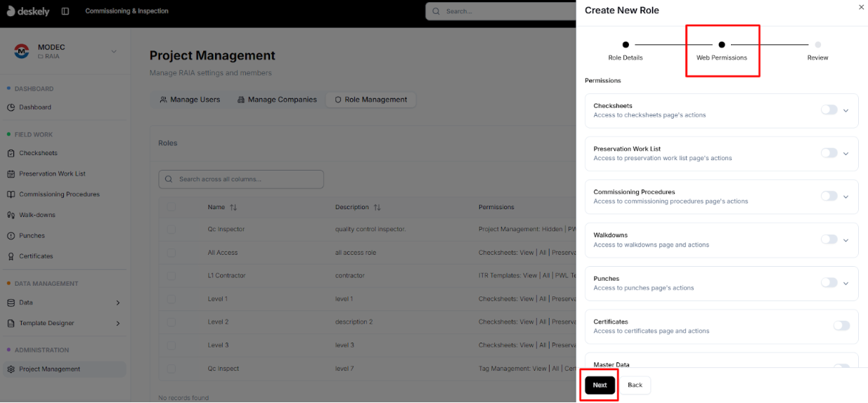Click the search magnifier icon in top bar

tap(436, 11)
